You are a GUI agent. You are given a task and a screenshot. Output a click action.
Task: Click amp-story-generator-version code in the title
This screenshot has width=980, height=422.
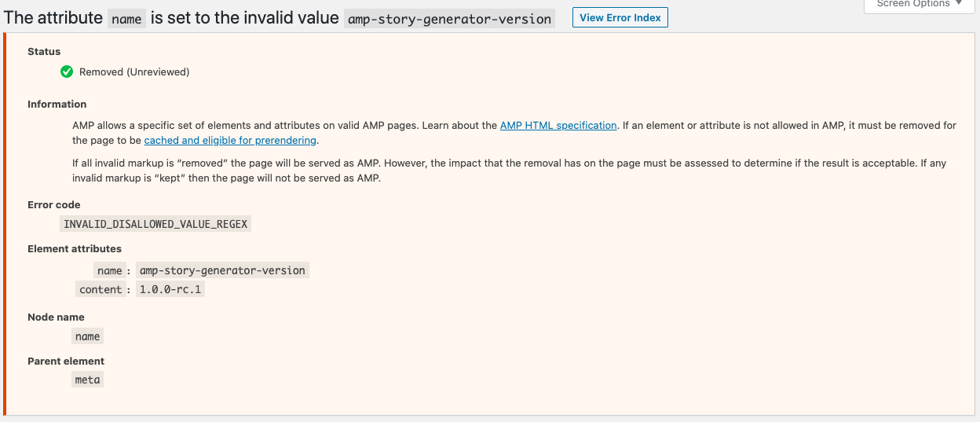[449, 18]
